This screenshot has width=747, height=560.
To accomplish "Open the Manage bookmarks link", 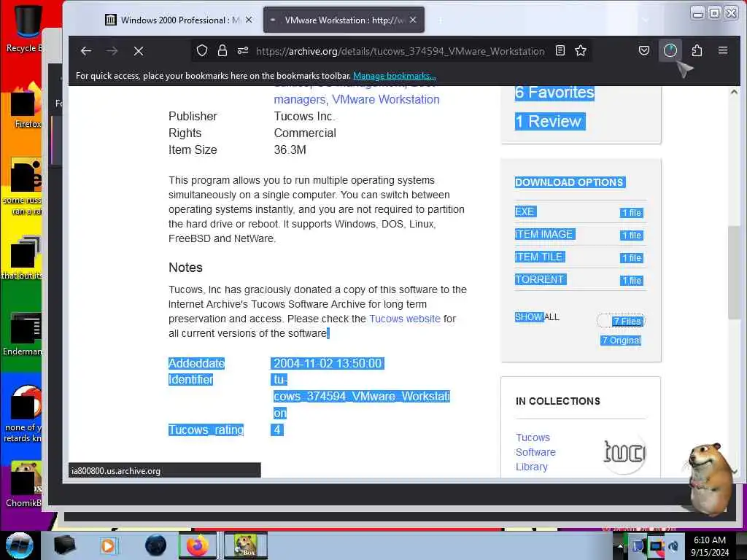I will pyautogui.click(x=395, y=76).
